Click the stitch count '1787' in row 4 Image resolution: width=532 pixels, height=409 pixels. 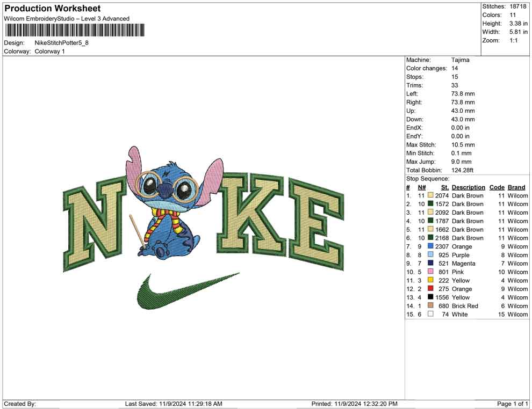[x=442, y=221]
